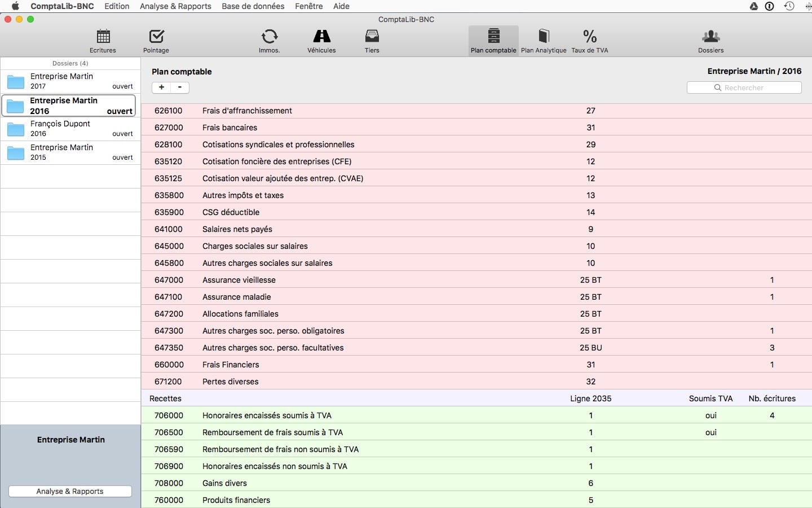Viewport: 812px width, 508px height.
Task: Select Assurance vieillesse account
Action: (476, 280)
